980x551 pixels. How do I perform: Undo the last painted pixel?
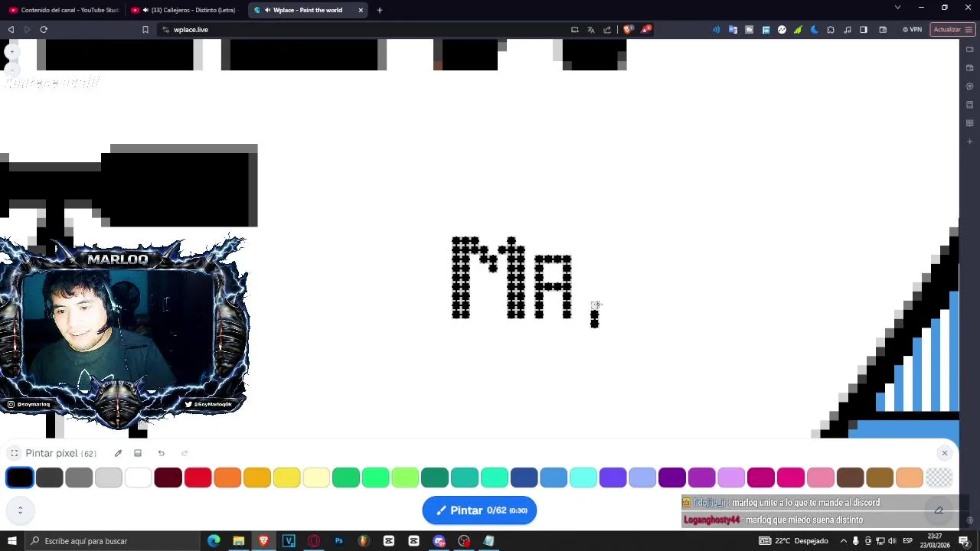tap(161, 453)
